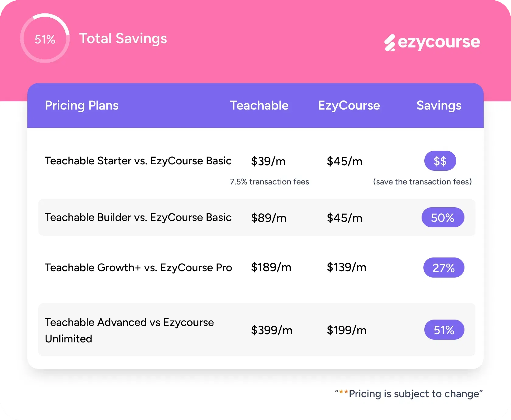Screen dimensions: 511x420
Task: Click the Savings column header
Action: pyautogui.click(x=439, y=106)
